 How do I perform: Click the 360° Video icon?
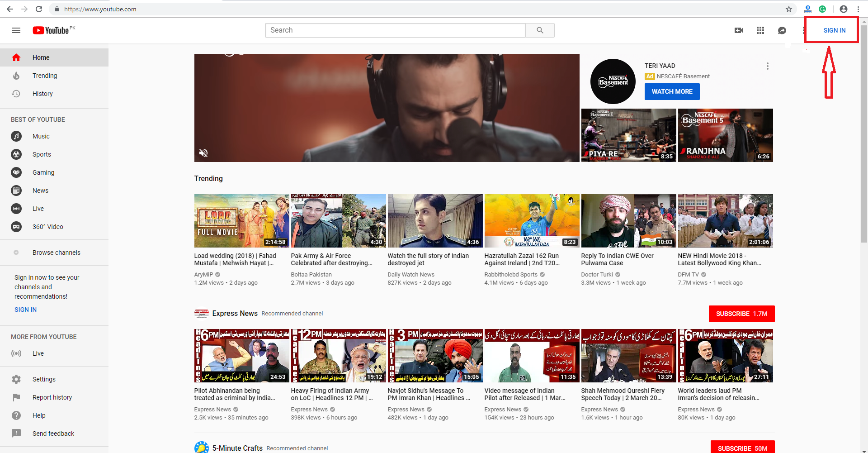click(x=16, y=227)
